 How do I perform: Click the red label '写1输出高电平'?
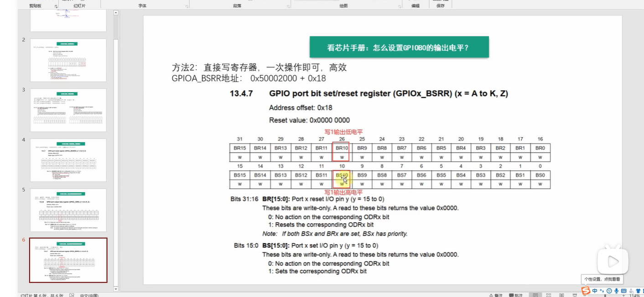pyautogui.click(x=343, y=192)
